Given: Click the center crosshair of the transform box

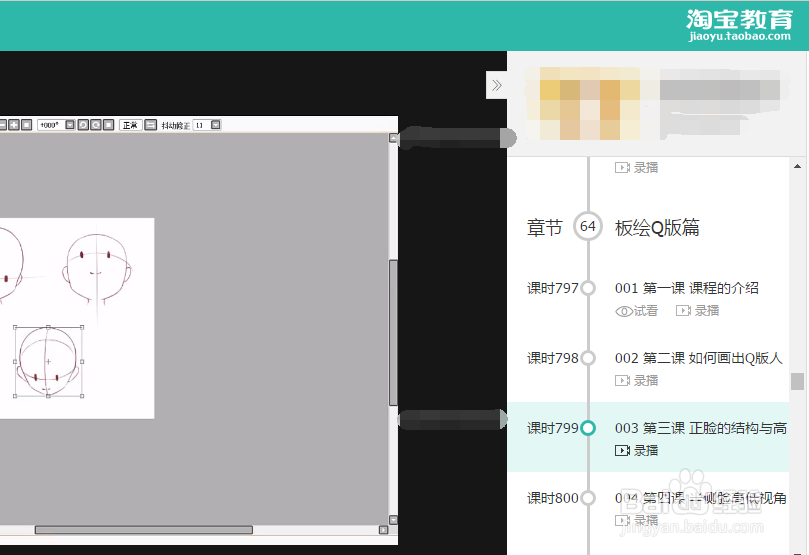Looking at the screenshot, I should coord(48,362).
